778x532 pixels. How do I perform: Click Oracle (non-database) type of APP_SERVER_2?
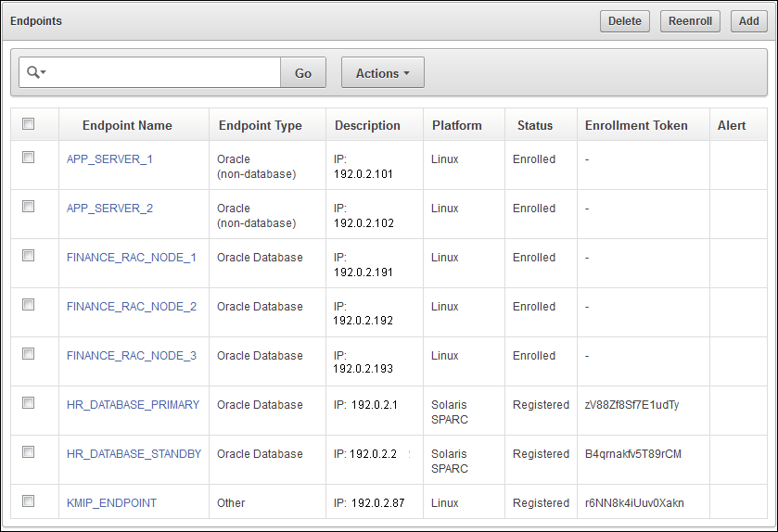click(257, 216)
